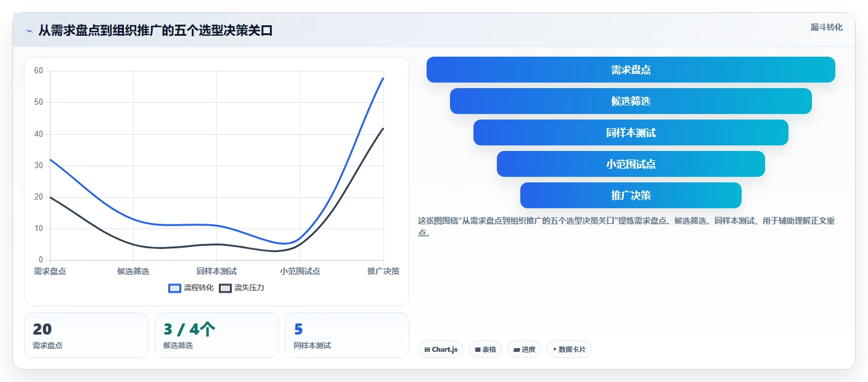
Task: Open the 3 / 4个 候选筛选 stat card
Action: (216, 335)
